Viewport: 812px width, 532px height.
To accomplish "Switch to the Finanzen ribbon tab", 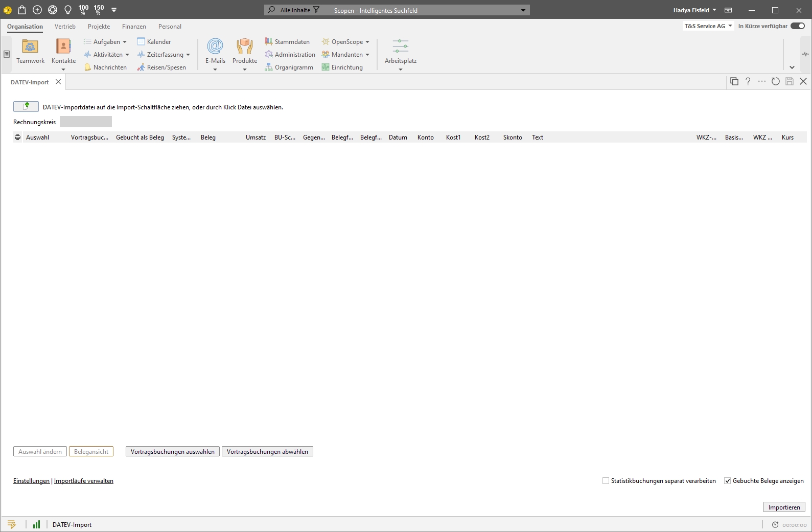I will (x=134, y=27).
